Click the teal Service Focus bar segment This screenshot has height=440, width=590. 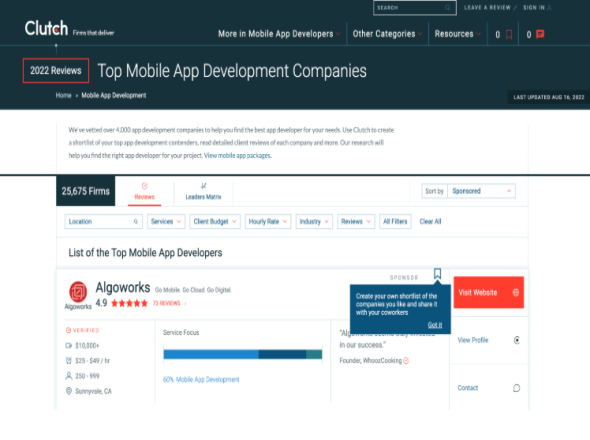point(314,354)
